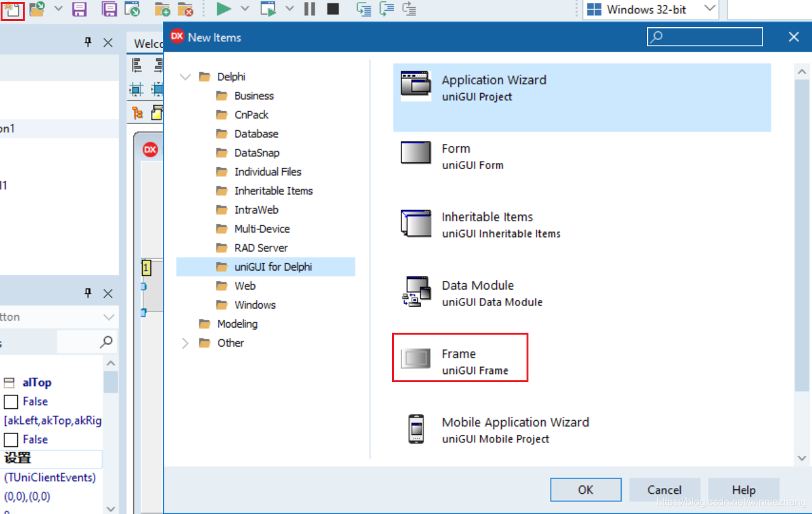Click the alTop property value
Screen dimensions: 812x514
tap(37, 382)
